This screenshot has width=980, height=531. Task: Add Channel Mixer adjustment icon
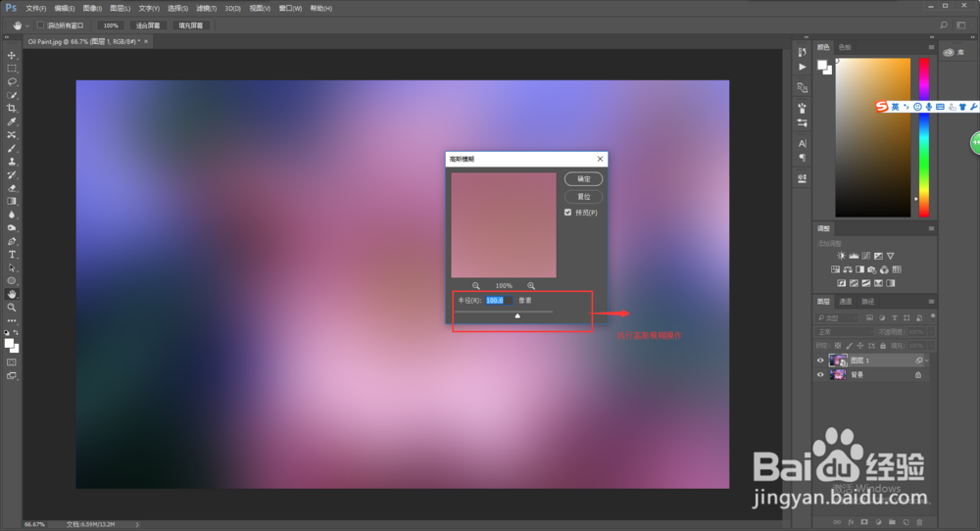coord(884,269)
